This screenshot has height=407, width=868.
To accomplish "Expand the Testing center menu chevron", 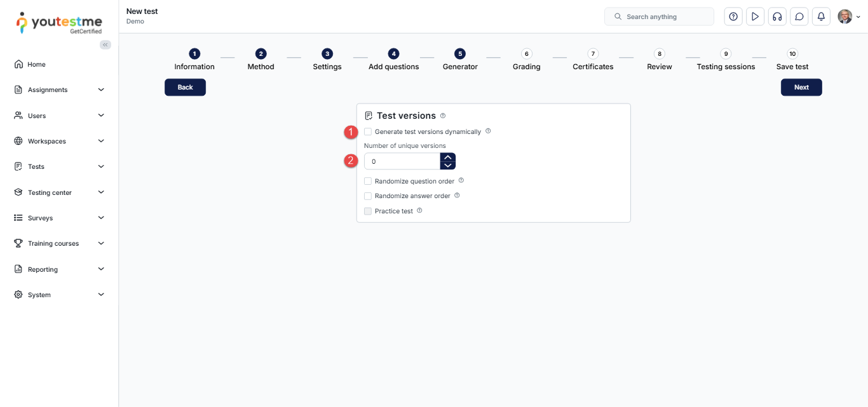I will click(101, 192).
